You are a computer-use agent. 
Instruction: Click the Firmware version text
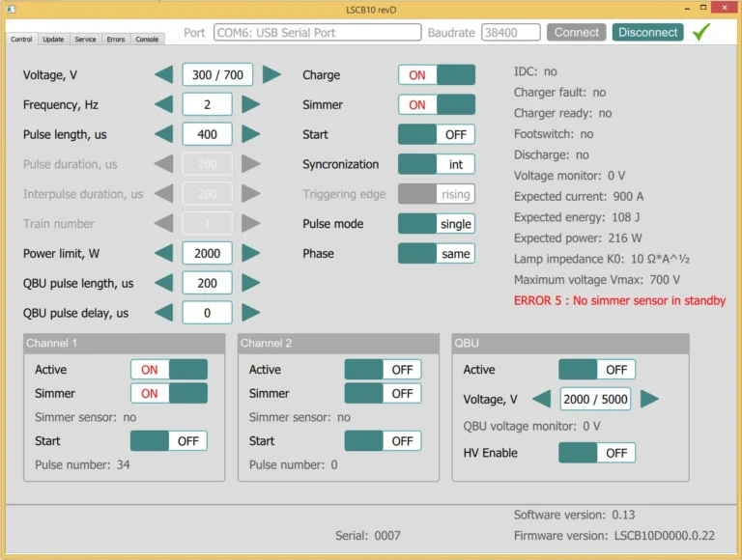(614, 536)
